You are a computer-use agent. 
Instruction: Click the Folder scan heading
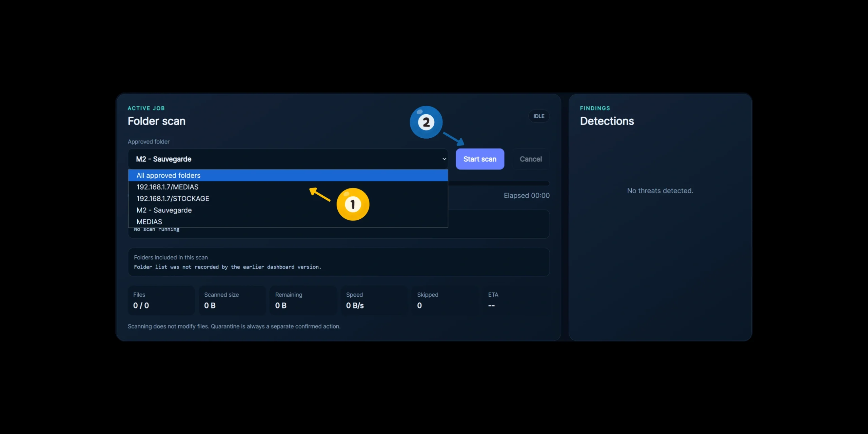point(157,121)
